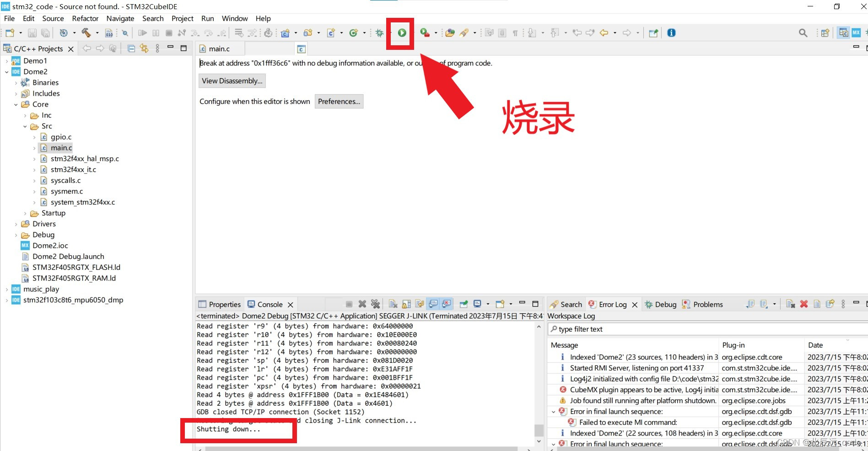Expand the Drivers folder
Screen dimensions: 868x451
[x=16, y=224]
